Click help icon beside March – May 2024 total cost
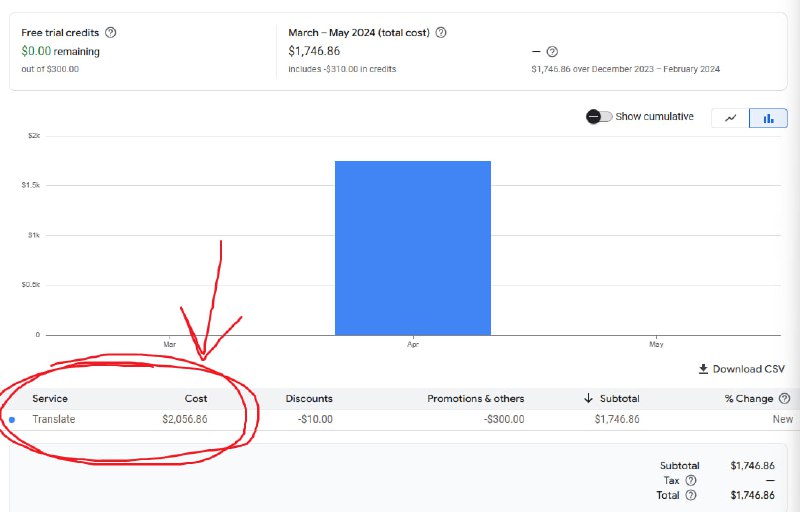The height and width of the screenshot is (512, 800). (x=441, y=32)
